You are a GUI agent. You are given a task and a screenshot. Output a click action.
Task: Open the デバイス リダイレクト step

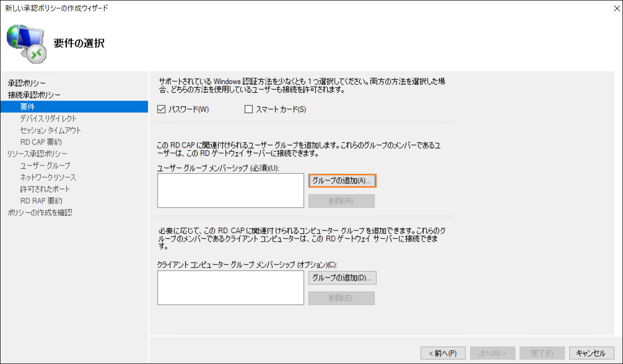click(x=48, y=118)
